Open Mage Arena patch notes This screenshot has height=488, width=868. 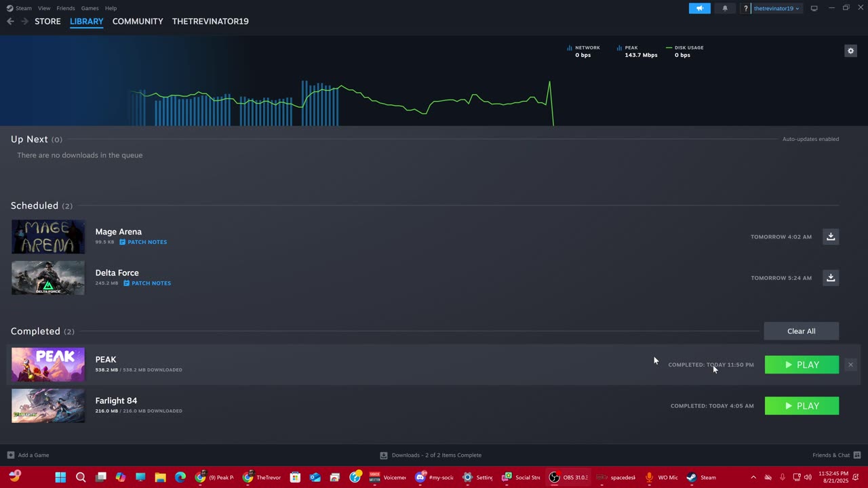point(143,242)
